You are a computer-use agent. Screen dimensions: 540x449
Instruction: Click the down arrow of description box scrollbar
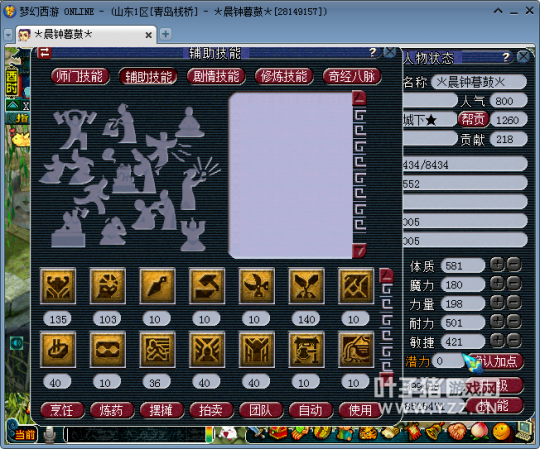359,250
